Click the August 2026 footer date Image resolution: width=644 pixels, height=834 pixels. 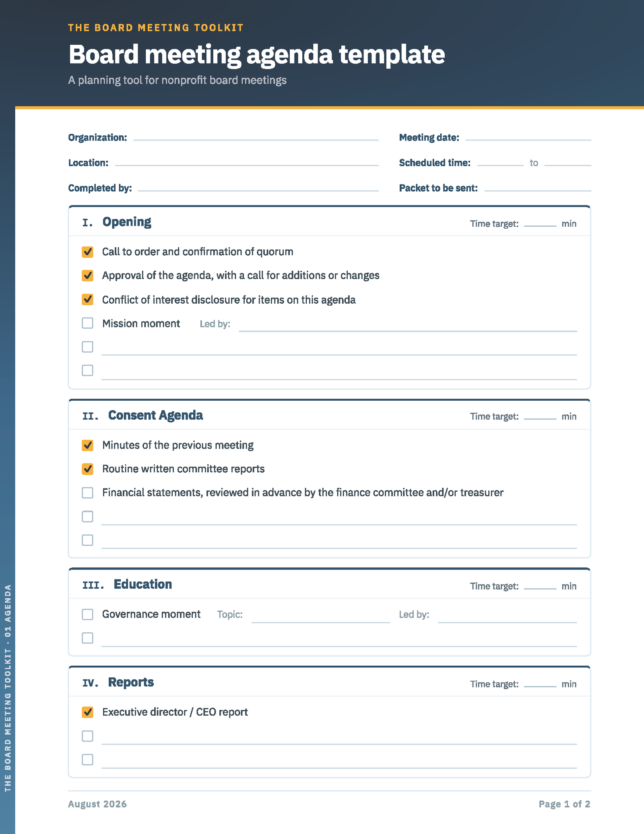97,804
